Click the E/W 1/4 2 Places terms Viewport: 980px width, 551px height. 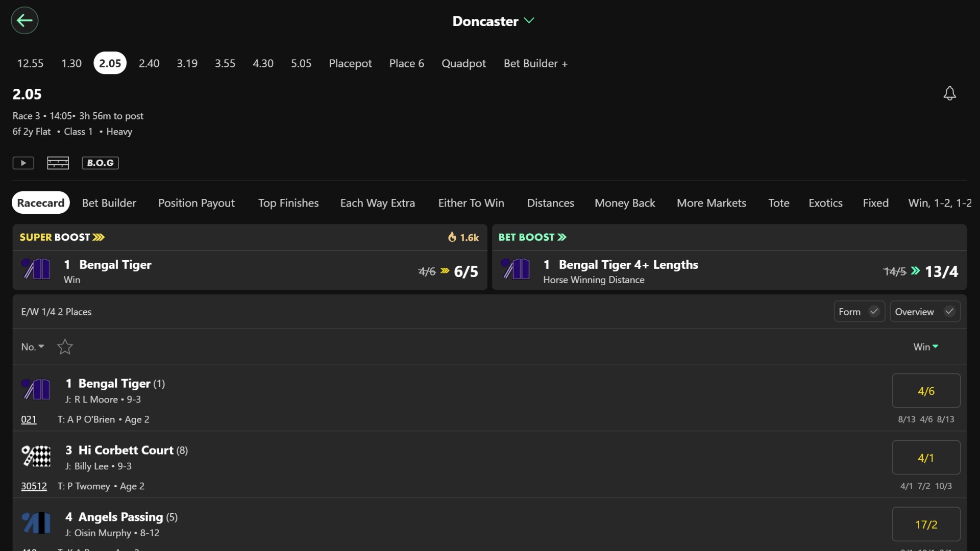tap(56, 312)
